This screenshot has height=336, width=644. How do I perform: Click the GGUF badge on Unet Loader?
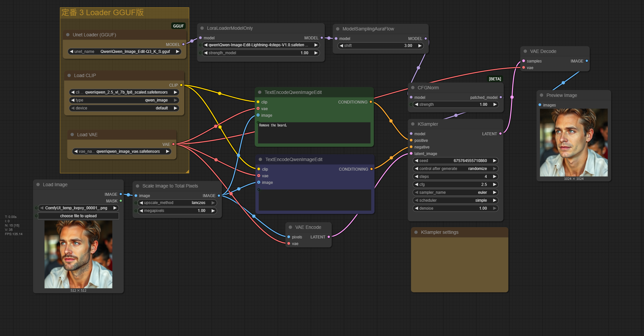pos(178,26)
